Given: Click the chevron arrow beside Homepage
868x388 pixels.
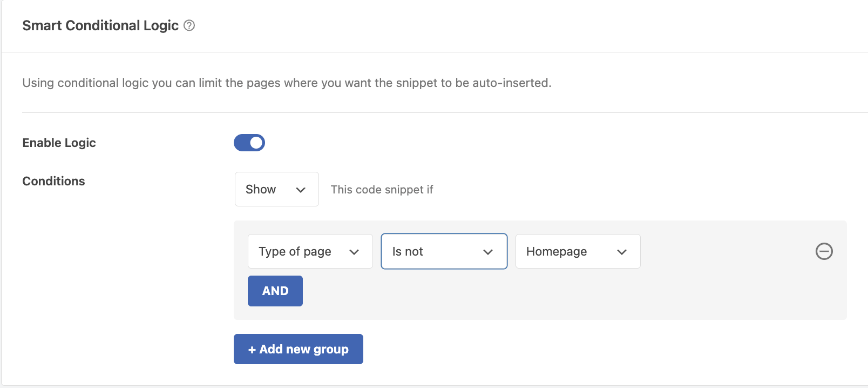Looking at the screenshot, I should tap(622, 252).
